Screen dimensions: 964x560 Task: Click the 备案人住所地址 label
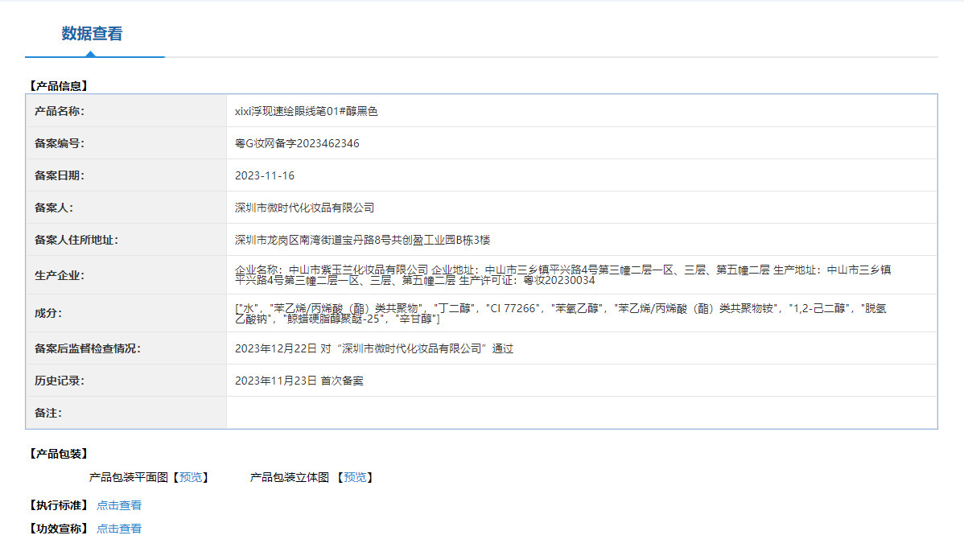point(76,241)
